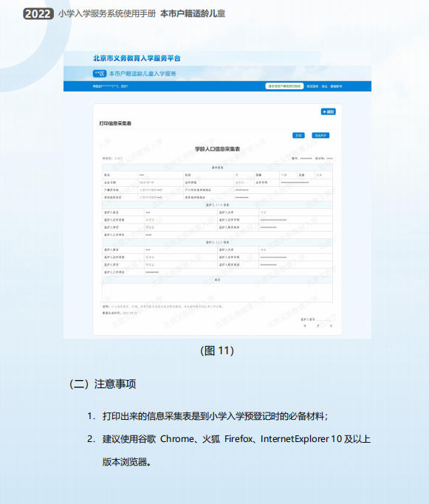429x504 pixels.
Task: Click the 版本浏览器 continuation line
Action: click(x=127, y=462)
